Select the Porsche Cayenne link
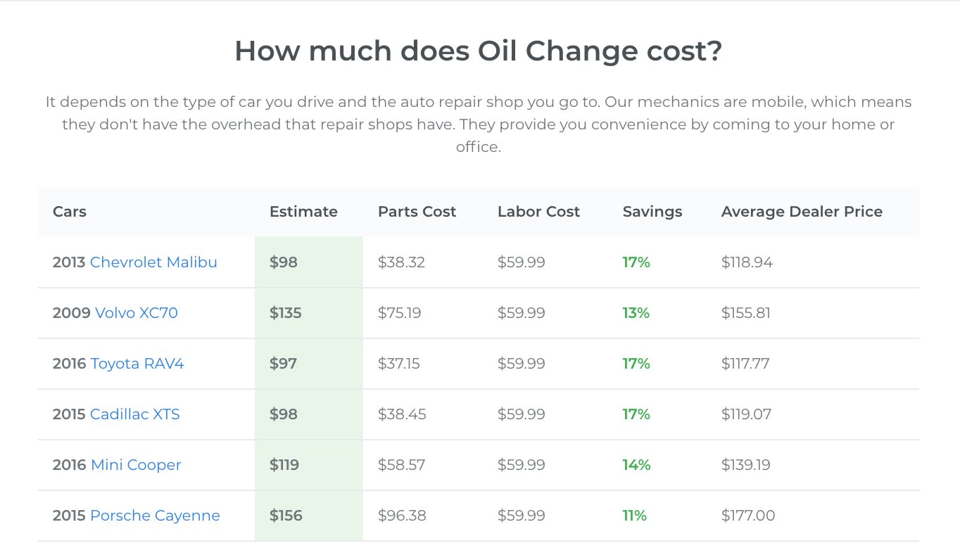This screenshot has height=560, width=960. (x=155, y=516)
